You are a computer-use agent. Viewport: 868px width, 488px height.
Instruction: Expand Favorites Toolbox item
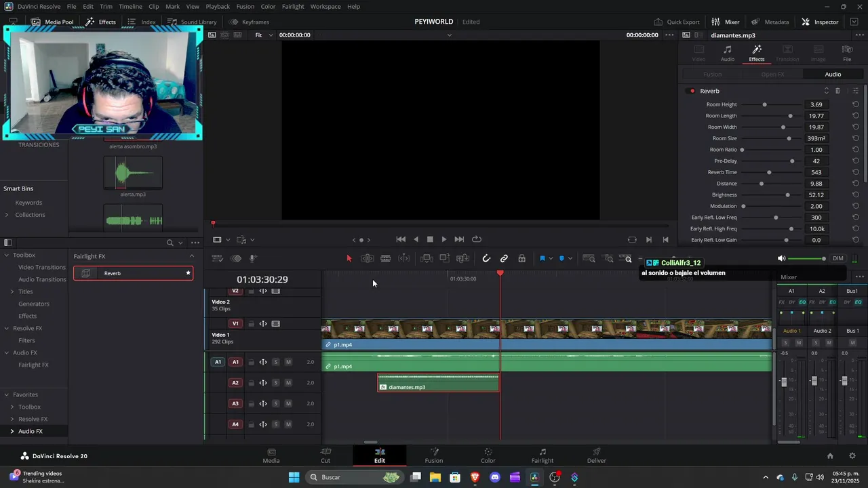(x=12, y=407)
